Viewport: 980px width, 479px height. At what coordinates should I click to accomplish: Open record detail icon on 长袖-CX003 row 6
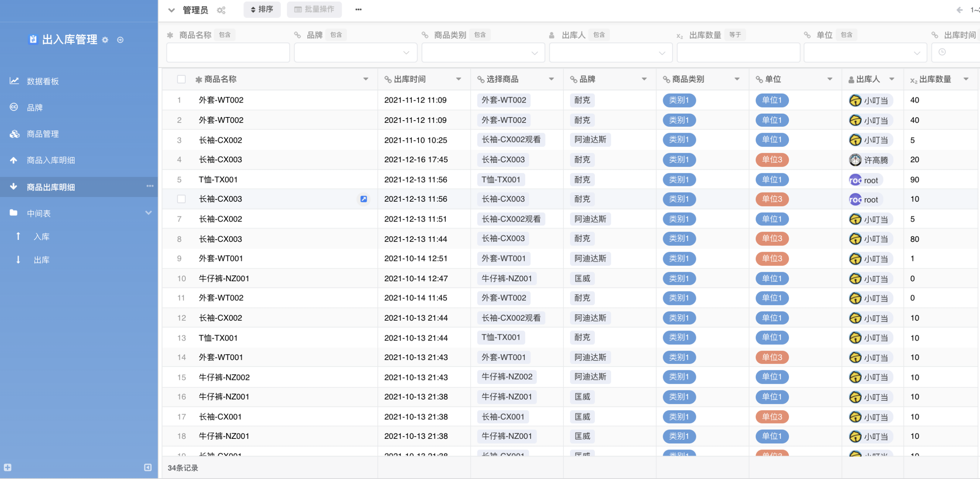pos(364,199)
